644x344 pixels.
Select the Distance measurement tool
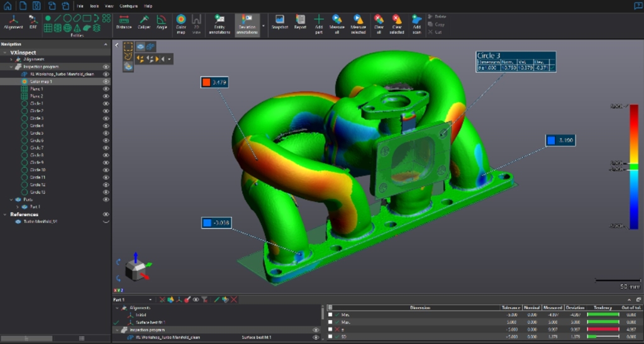pyautogui.click(x=124, y=22)
